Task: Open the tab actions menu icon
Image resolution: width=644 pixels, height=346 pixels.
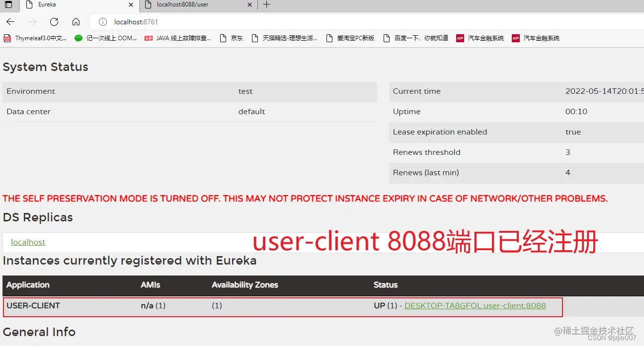Action: (x=8, y=4)
